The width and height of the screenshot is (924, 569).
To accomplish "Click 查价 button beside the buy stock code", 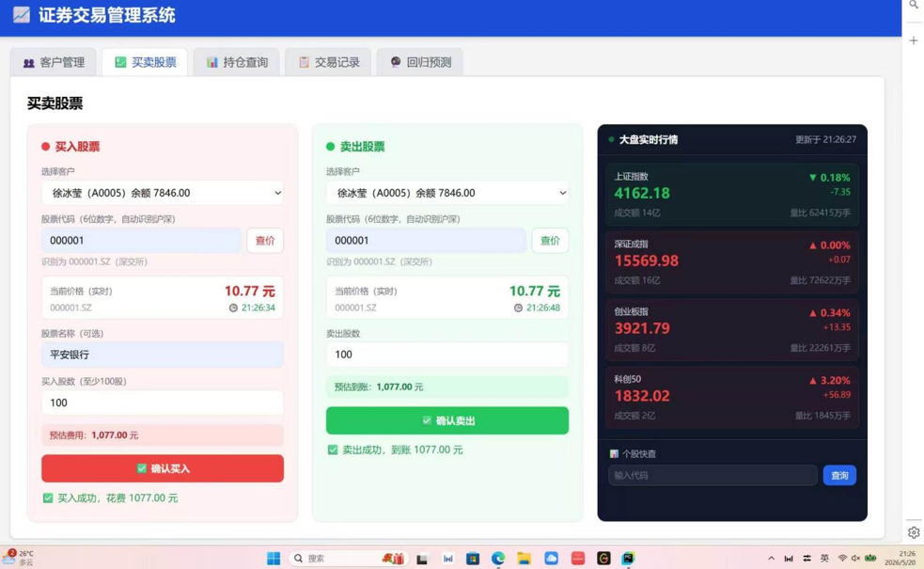I will point(265,241).
